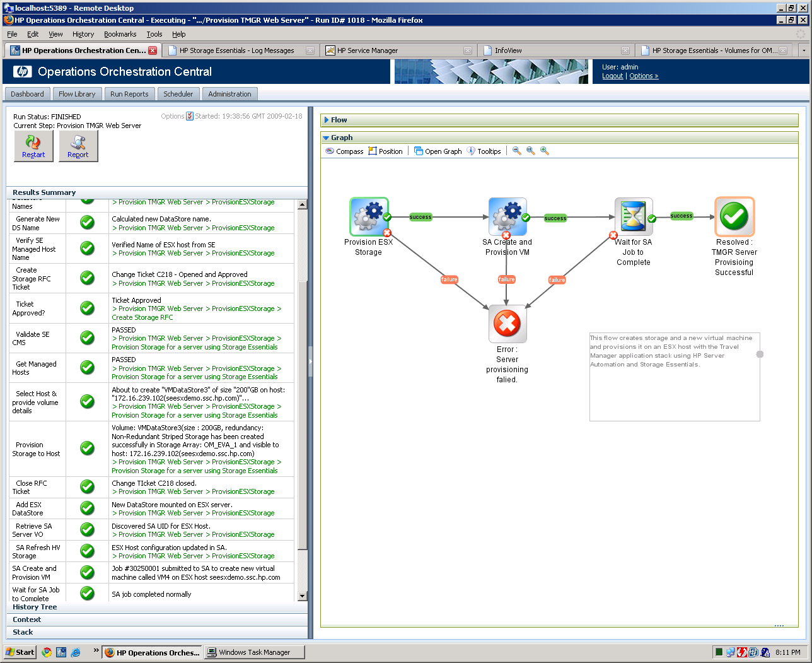Click the Report button
Viewport: 812px width, 663px height.
[x=78, y=146]
